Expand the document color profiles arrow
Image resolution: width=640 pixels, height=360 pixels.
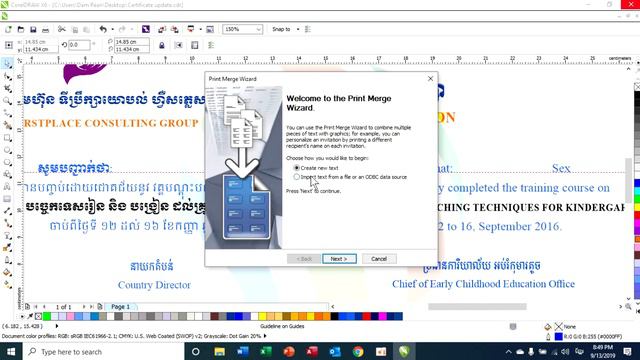click(265, 336)
